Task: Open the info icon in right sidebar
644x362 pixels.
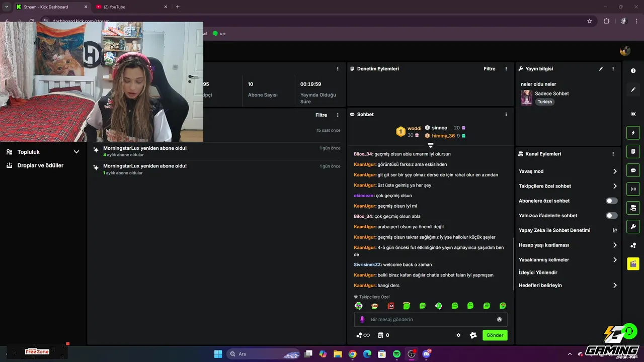Action: pyautogui.click(x=633, y=71)
